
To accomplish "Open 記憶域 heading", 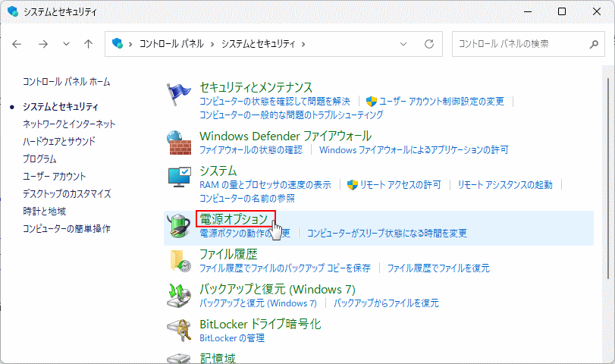I will (x=218, y=358).
